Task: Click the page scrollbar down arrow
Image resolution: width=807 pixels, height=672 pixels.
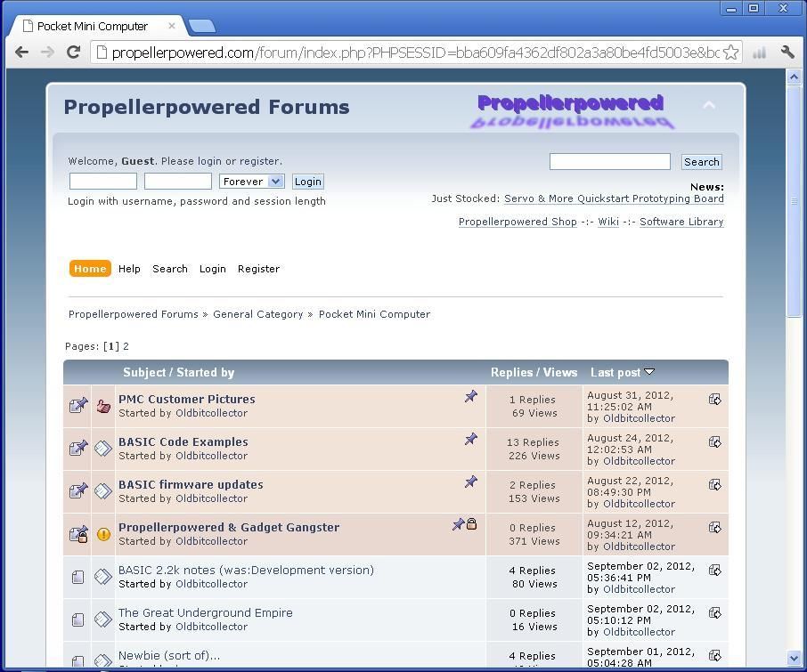Action: (x=794, y=658)
